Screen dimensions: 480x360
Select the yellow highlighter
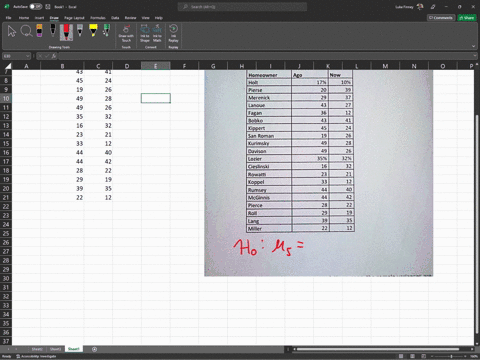click(93, 30)
